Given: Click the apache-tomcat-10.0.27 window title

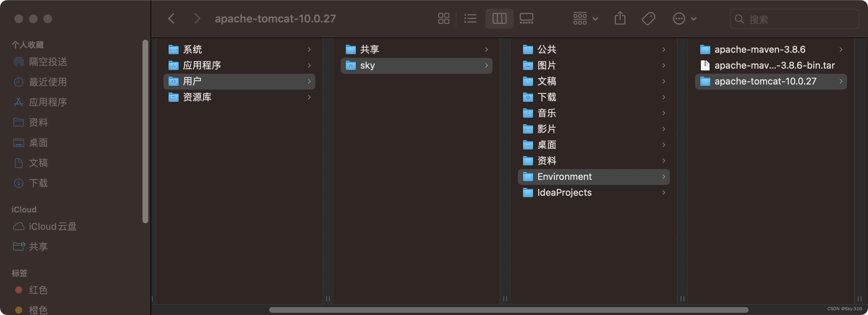Looking at the screenshot, I should coord(275,18).
